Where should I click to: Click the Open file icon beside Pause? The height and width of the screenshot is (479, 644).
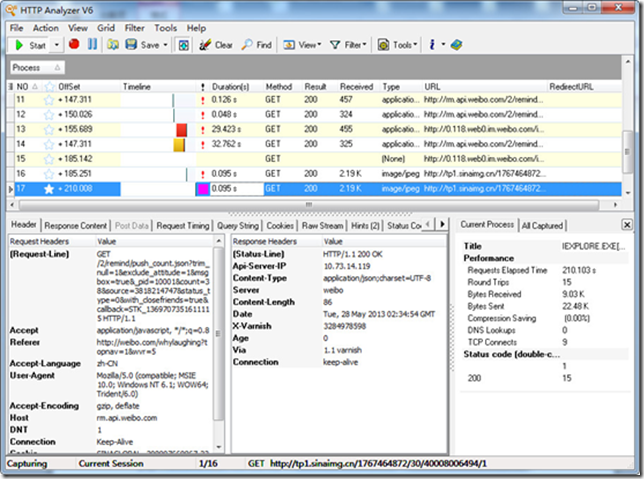pos(112,45)
